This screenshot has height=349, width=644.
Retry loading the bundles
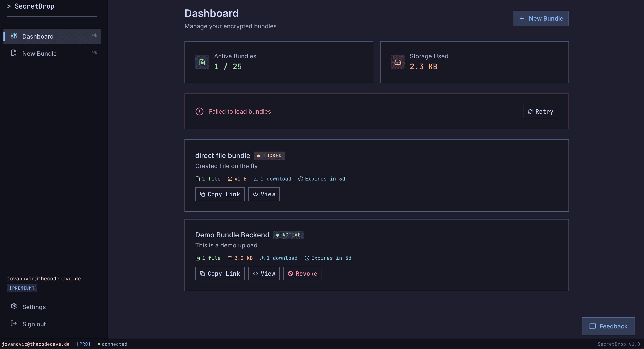coord(540,111)
